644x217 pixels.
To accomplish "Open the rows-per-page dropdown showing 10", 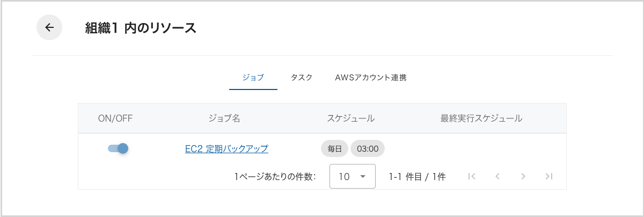I will click(x=352, y=176).
